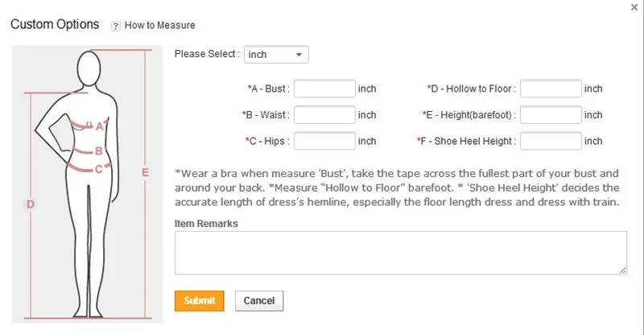The width and height of the screenshot is (644, 335).
Task: Click the D hollow-to-floor marker on diagram
Action: click(30, 205)
